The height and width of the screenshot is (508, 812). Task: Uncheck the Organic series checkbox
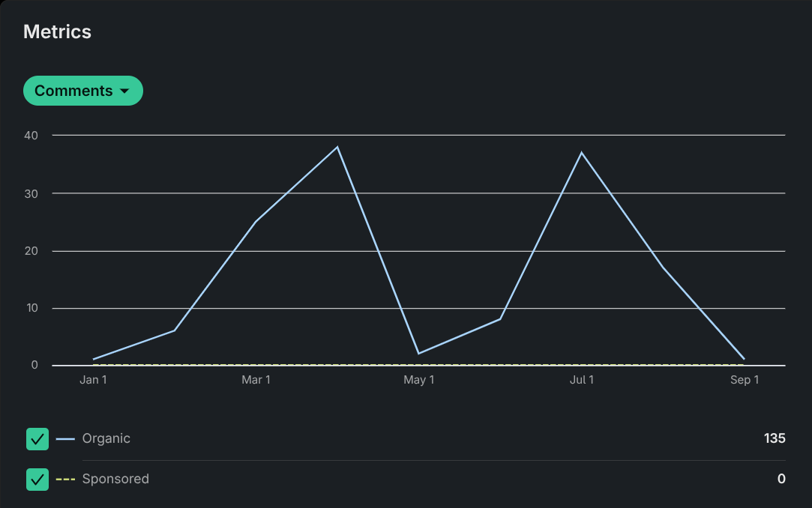[37, 439]
